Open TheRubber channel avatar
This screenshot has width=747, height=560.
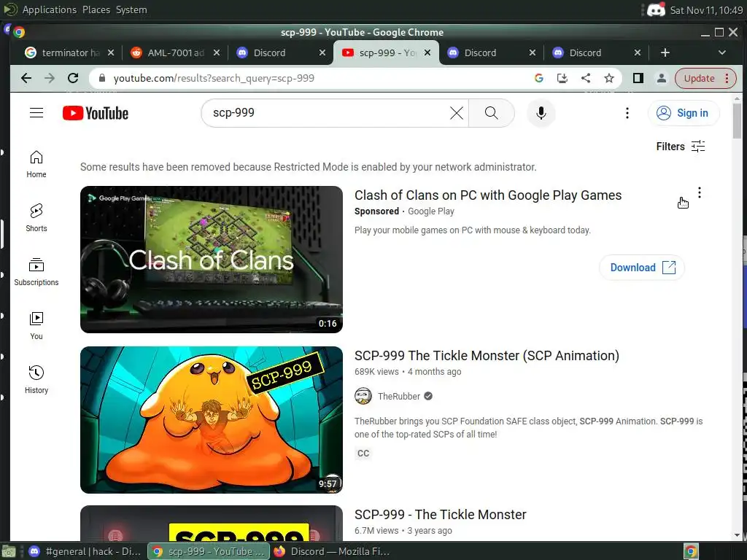click(x=363, y=396)
